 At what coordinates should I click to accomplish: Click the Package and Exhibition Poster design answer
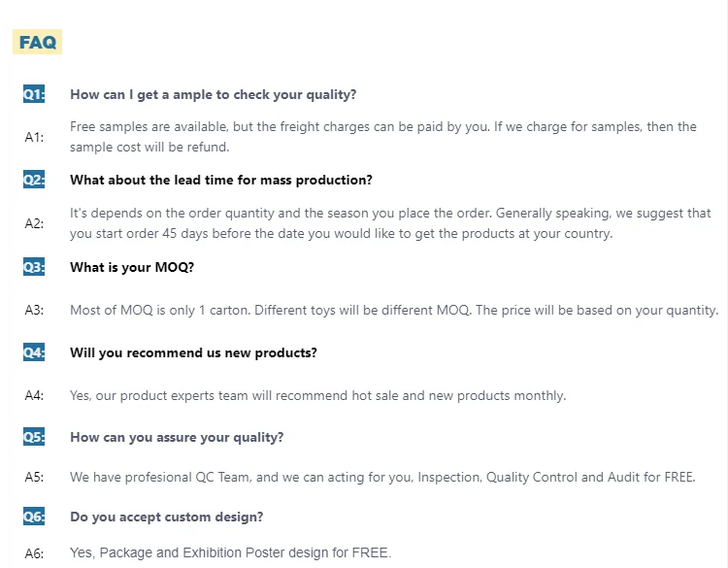pyautogui.click(x=230, y=553)
